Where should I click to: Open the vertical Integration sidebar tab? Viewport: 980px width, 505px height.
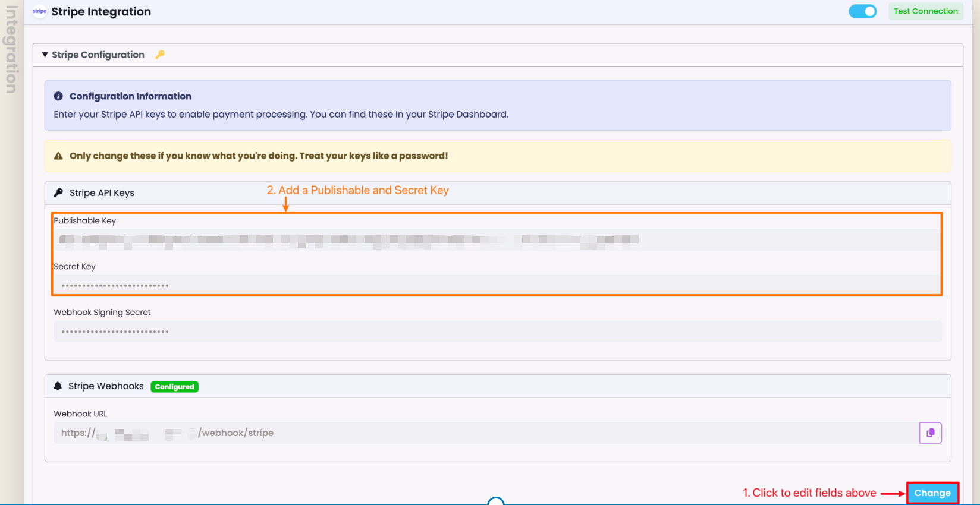coord(11,49)
